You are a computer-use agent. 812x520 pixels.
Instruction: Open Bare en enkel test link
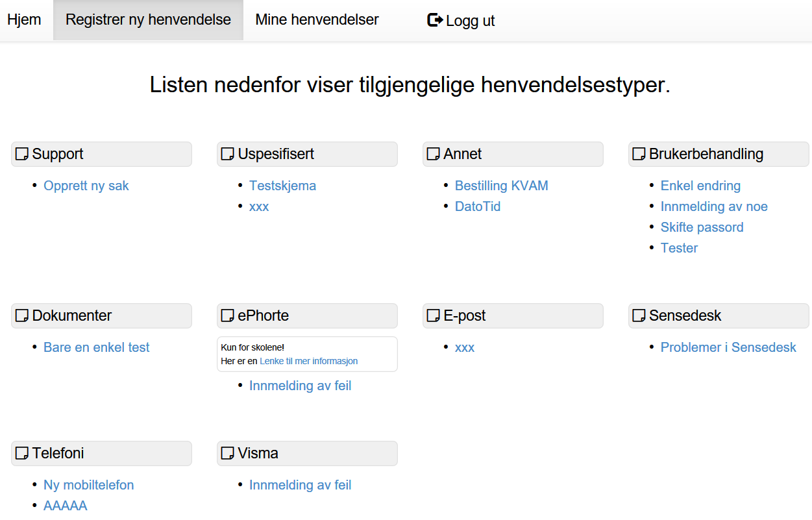click(96, 348)
